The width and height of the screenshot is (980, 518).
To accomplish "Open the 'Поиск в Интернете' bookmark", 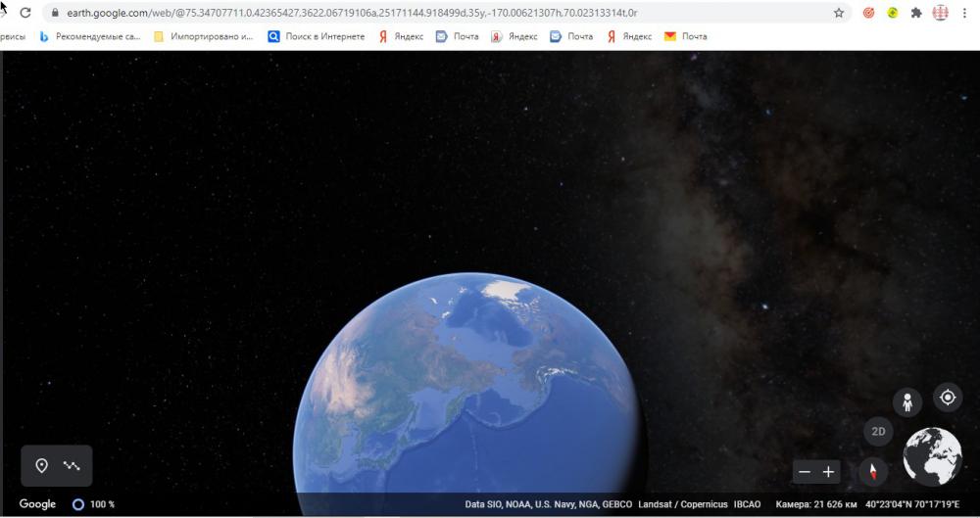I will 317,37.
